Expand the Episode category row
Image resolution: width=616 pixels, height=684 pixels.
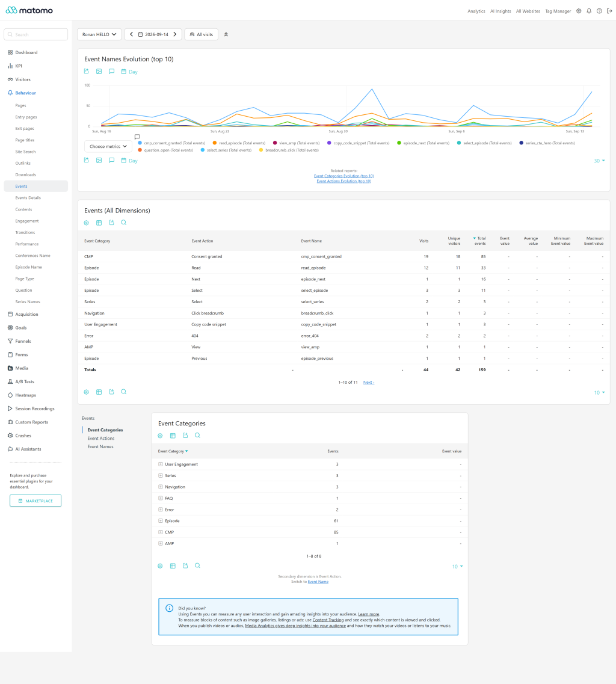tap(161, 521)
